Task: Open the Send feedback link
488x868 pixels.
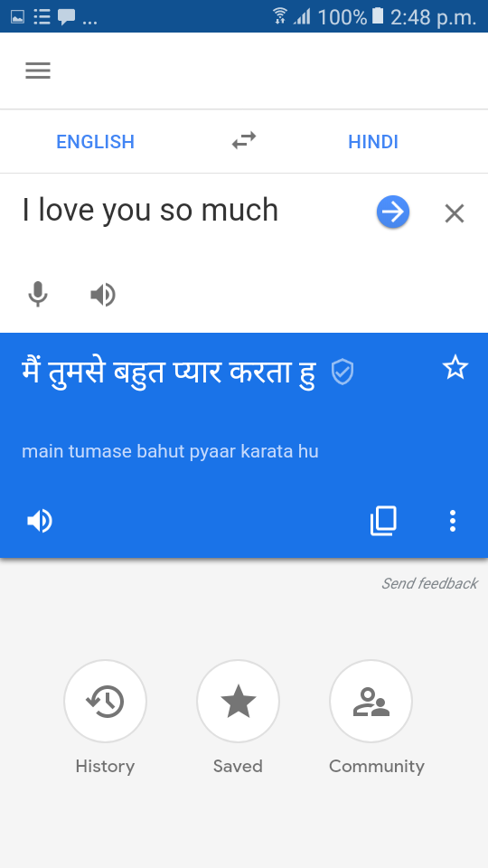Action: pos(429,583)
